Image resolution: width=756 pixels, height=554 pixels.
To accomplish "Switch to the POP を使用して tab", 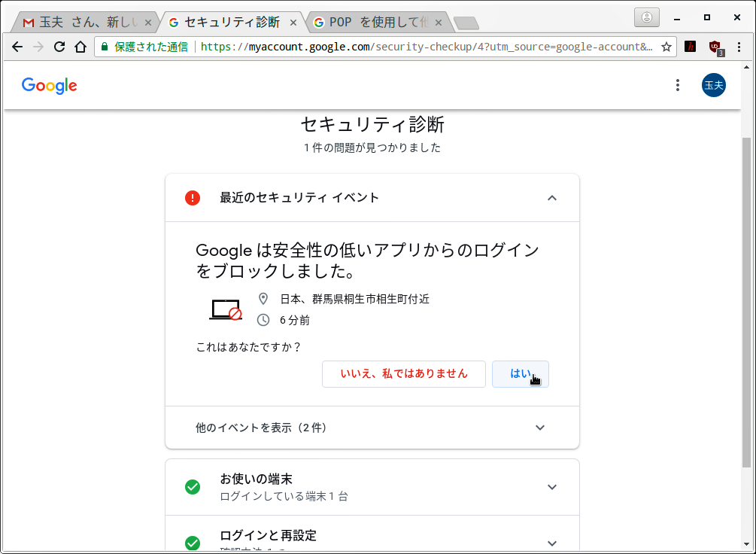I will [378, 23].
